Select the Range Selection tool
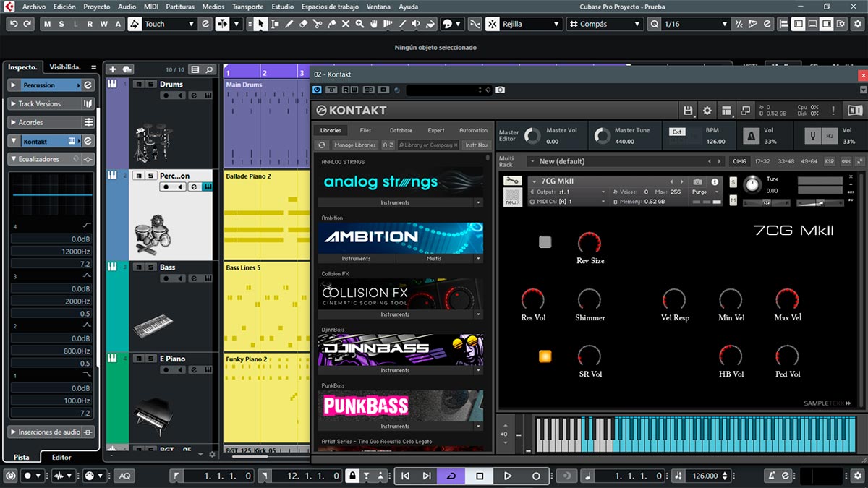 point(275,24)
